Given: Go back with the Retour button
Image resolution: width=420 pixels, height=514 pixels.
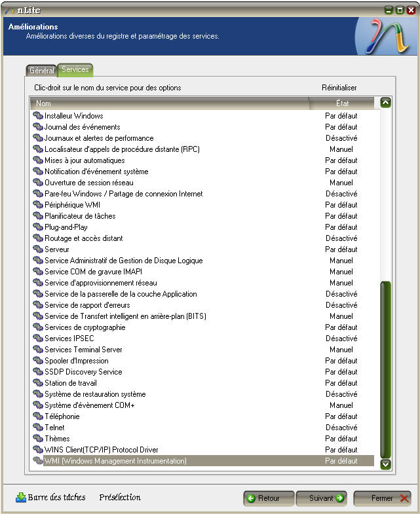Looking at the screenshot, I should (x=269, y=498).
